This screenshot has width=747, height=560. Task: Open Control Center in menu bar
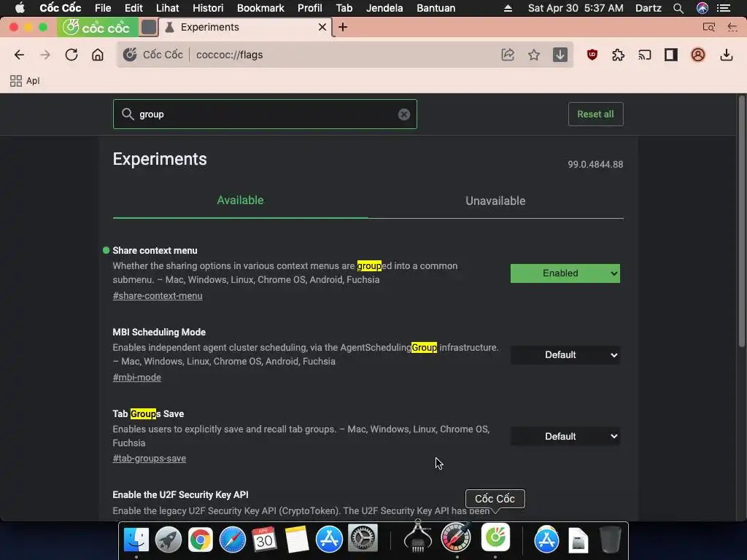[724, 8]
